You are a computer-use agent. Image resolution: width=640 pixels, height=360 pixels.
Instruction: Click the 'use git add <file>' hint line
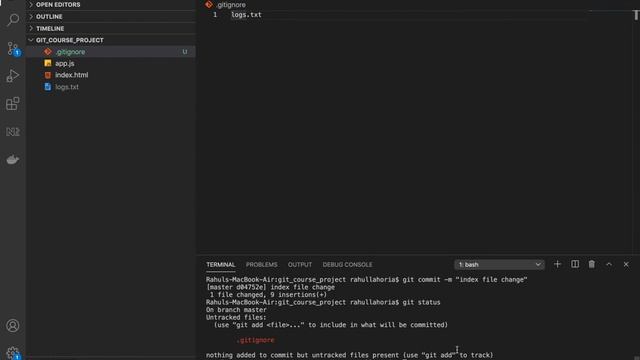pyautogui.click(x=331, y=325)
